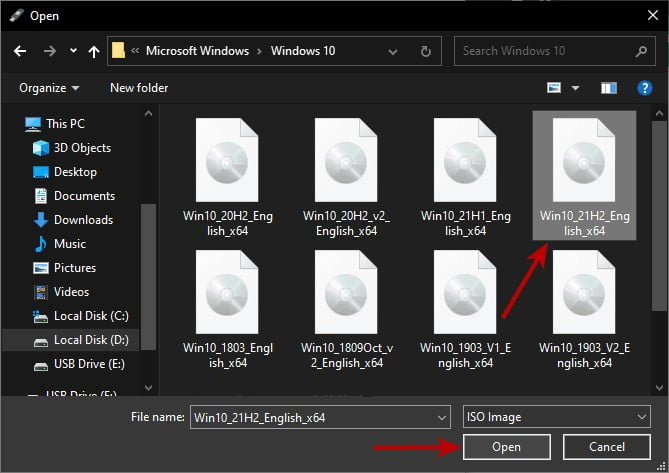
Task: Open Pictures in the sidebar
Action: pyautogui.click(x=75, y=268)
